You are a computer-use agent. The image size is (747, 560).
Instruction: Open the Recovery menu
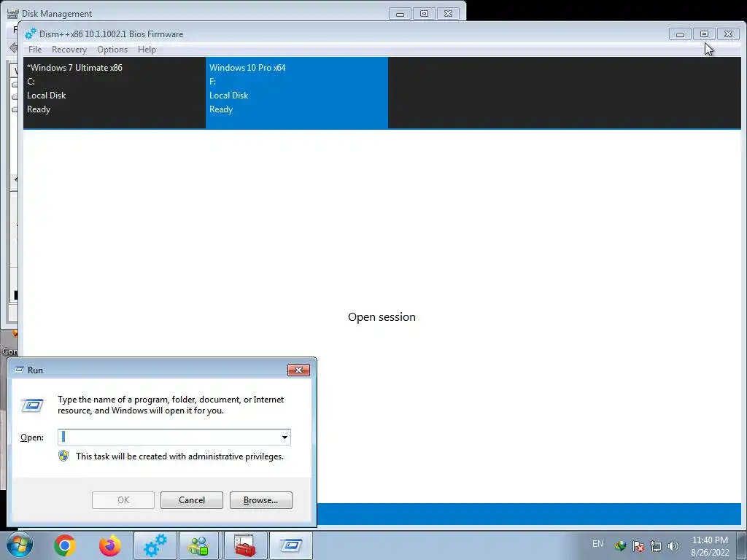point(69,50)
